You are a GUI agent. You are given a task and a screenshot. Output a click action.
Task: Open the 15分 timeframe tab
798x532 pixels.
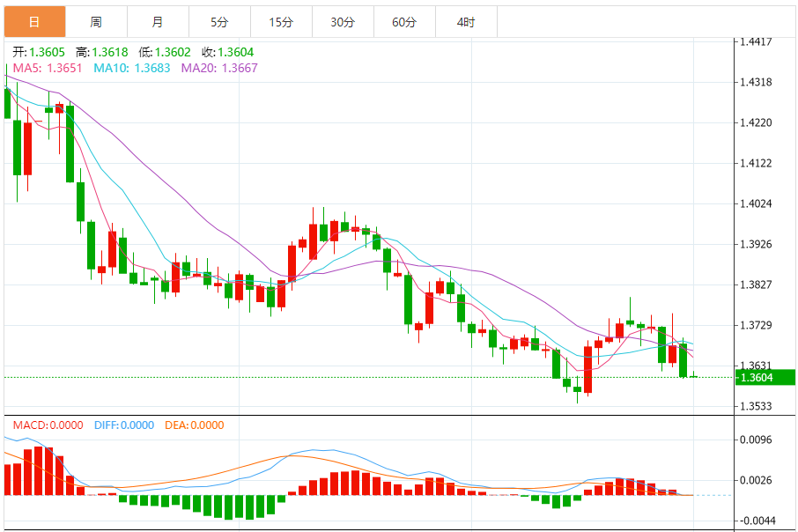281,22
